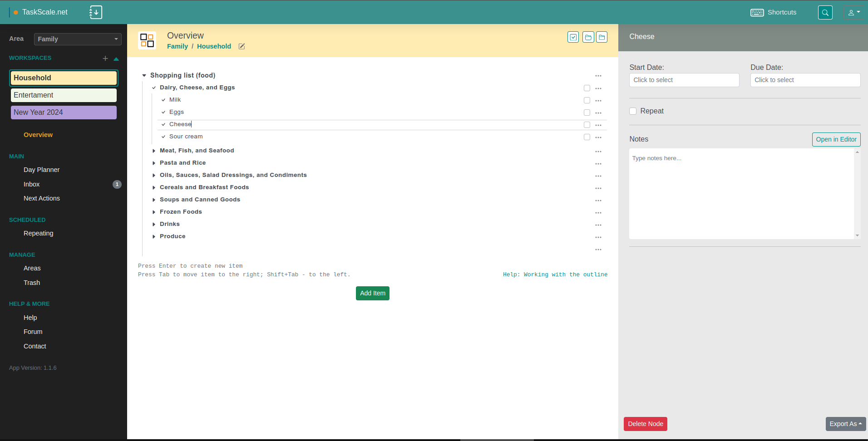Collapse the Dairy, Cheese, and Eggs group
868x441 pixels.
154,87
